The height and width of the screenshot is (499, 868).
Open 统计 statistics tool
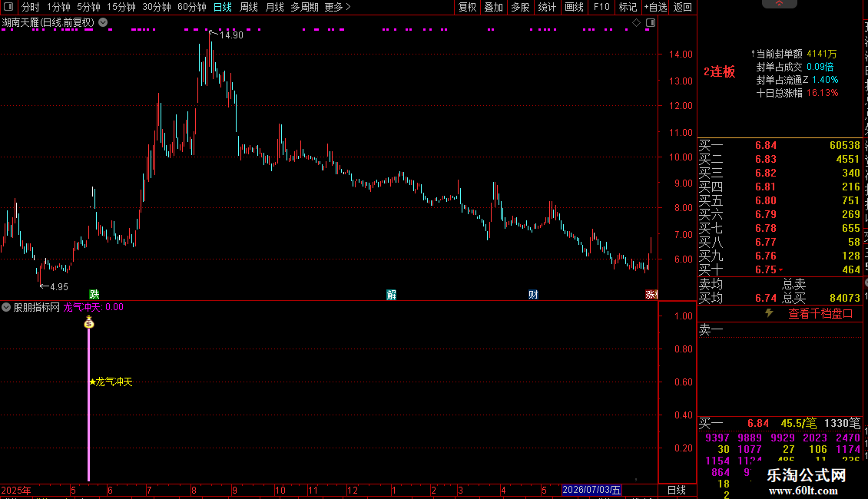(547, 7)
